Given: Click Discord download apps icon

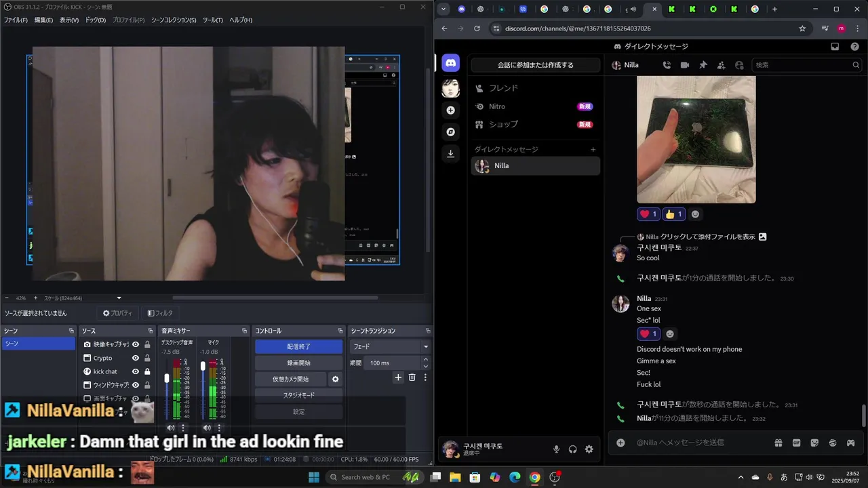Looking at the screenshot, I should [451, 154].
